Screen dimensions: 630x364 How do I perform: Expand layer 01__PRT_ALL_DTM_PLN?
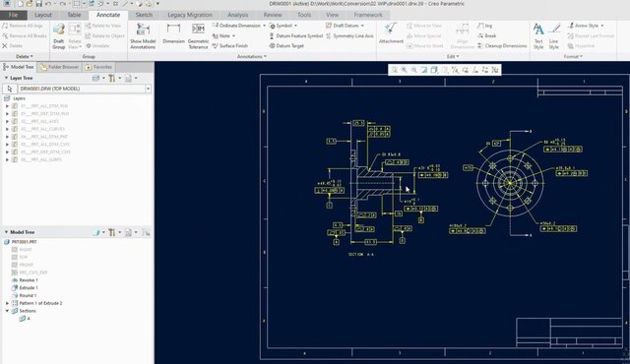click(x=7, y=106)
